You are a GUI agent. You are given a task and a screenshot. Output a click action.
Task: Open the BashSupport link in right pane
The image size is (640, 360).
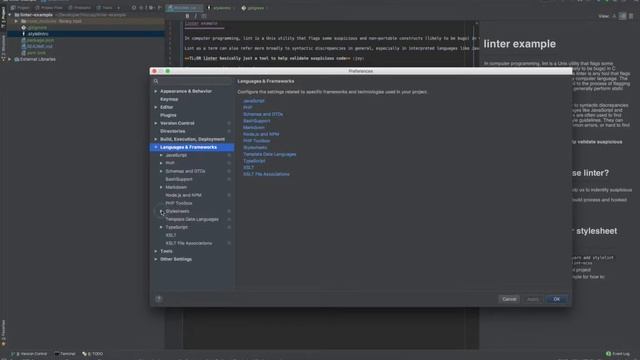tap(256, 121)
